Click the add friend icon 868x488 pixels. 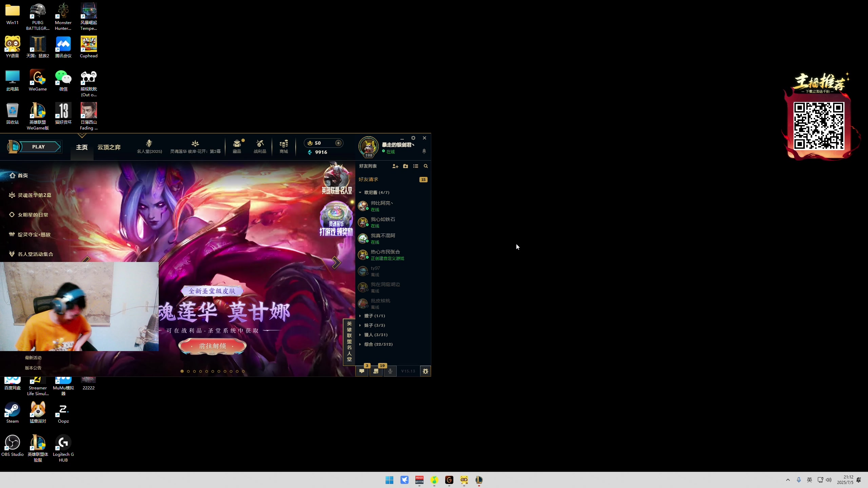point(395,166)
